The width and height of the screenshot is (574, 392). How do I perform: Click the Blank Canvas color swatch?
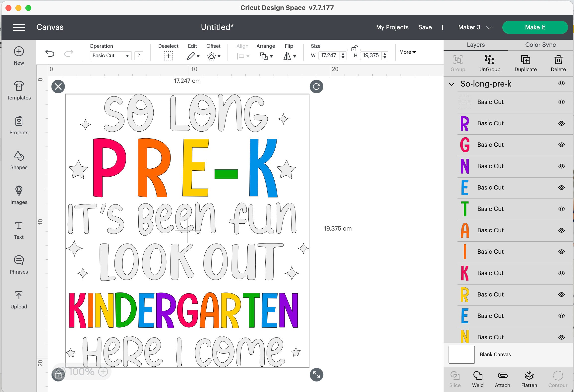pyautogui.click(x=461, y=354)
